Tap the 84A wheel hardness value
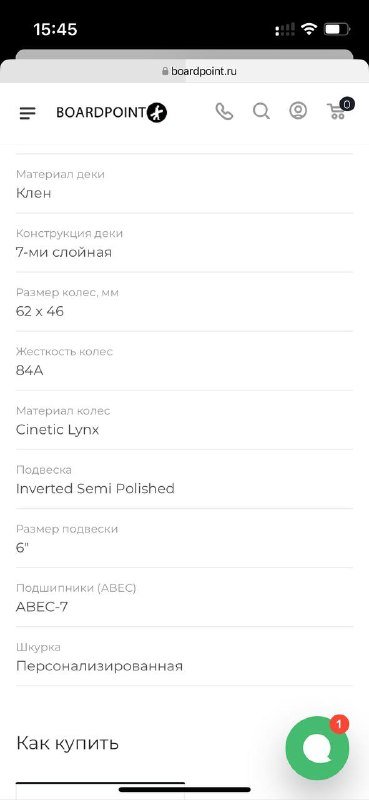 coord(30,370)
